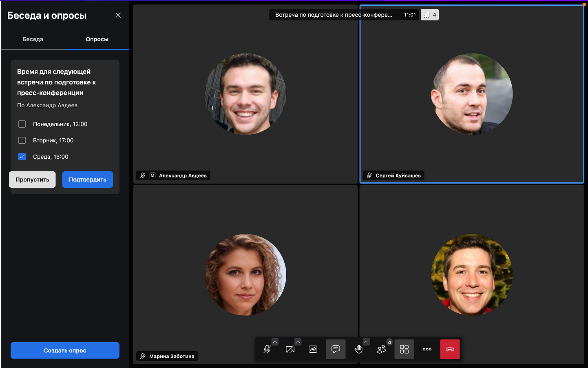Open the more options ellipsis menu

click(427, 350)
